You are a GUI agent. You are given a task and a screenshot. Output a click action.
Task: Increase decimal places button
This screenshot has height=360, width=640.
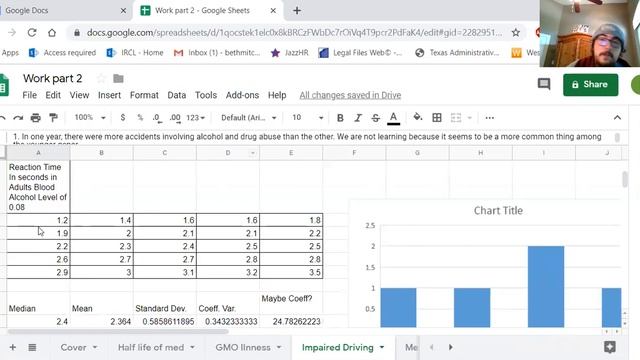coord(175,118)
